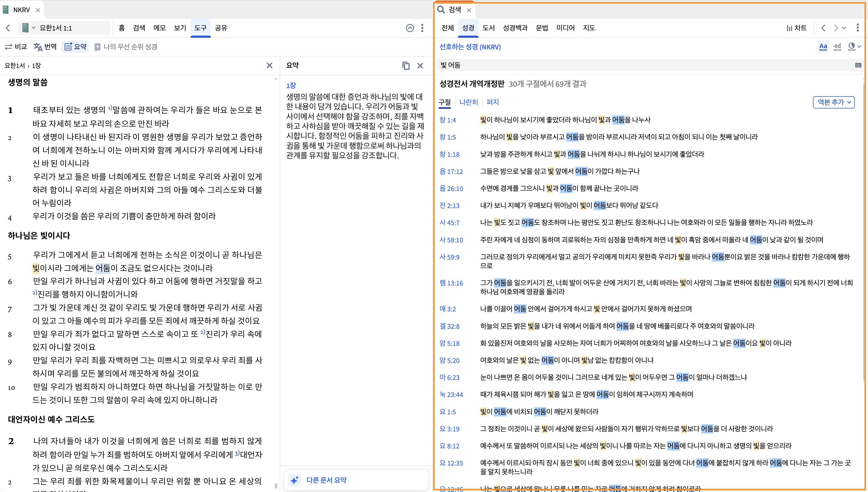Viewport: 868px width, 492px height.
Task: Close the 요한1서 › 1장 breadcrumb bar
Action: tap(269, 65)
